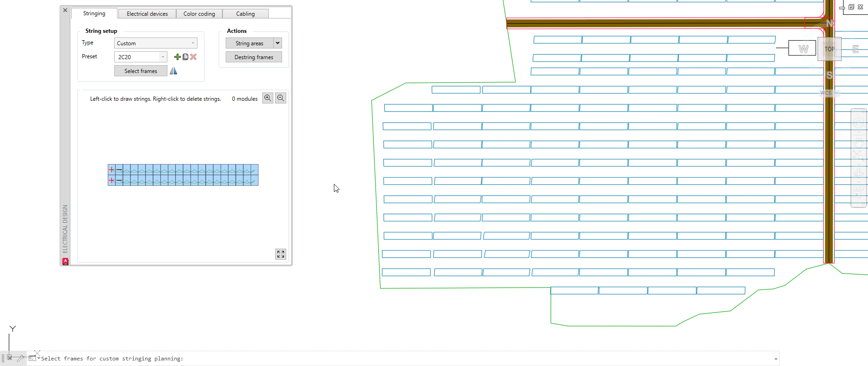868x366 pixels.
Task: Expand the command line history arrow
Action: pyautogui.click(x=776, y=359)
